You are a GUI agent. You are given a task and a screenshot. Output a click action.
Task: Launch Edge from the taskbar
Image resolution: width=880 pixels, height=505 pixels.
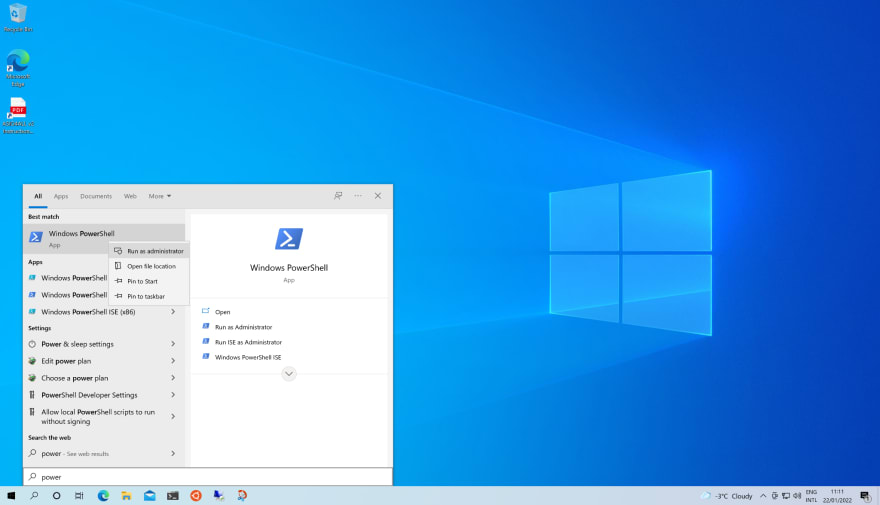coord(103,495)
